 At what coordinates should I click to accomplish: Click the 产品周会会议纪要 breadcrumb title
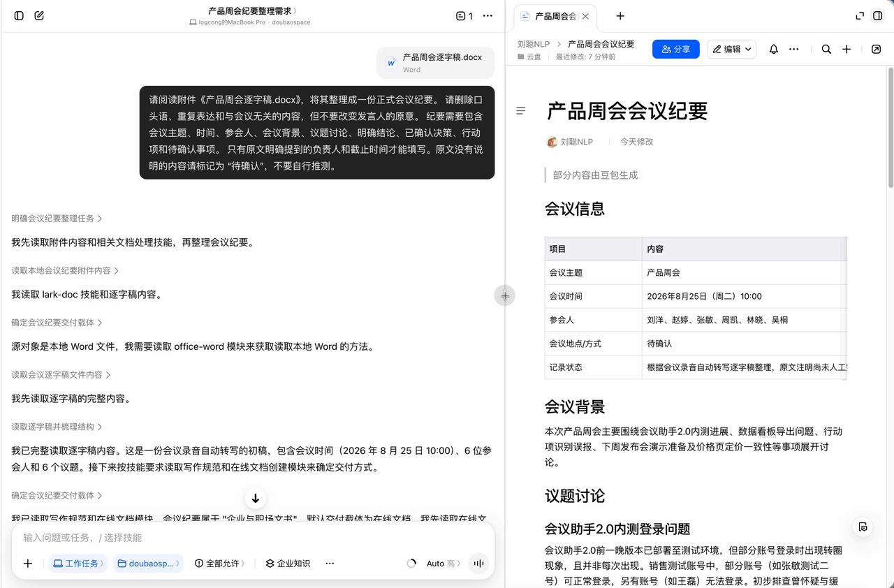pos(601,44)
